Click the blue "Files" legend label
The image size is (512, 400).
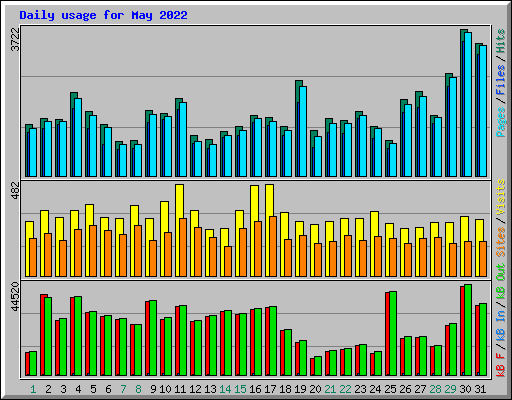[x=501, y=80]
